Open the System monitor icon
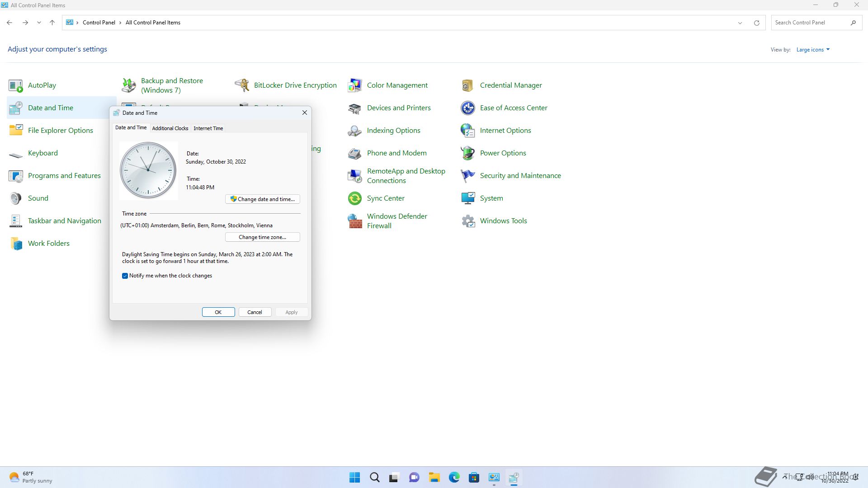 [468, 198]
